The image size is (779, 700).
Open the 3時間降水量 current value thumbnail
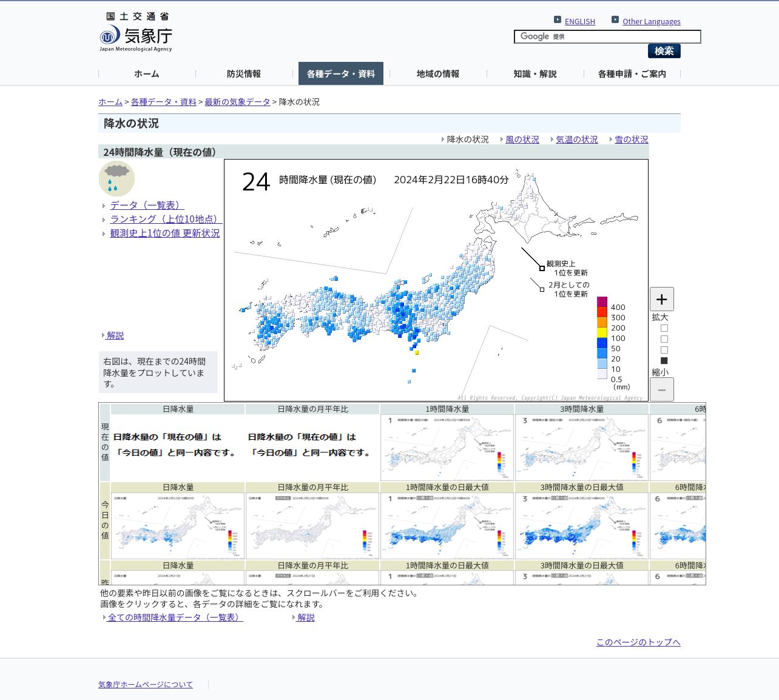(x=582, y=448)
